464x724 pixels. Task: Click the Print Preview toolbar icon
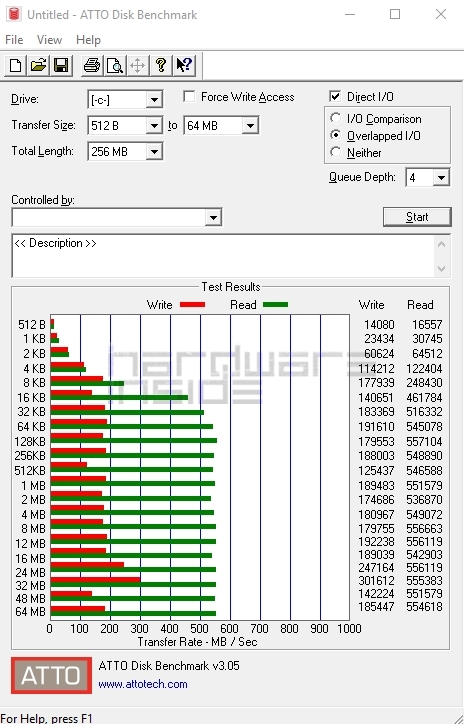click(x=114, y=65)
